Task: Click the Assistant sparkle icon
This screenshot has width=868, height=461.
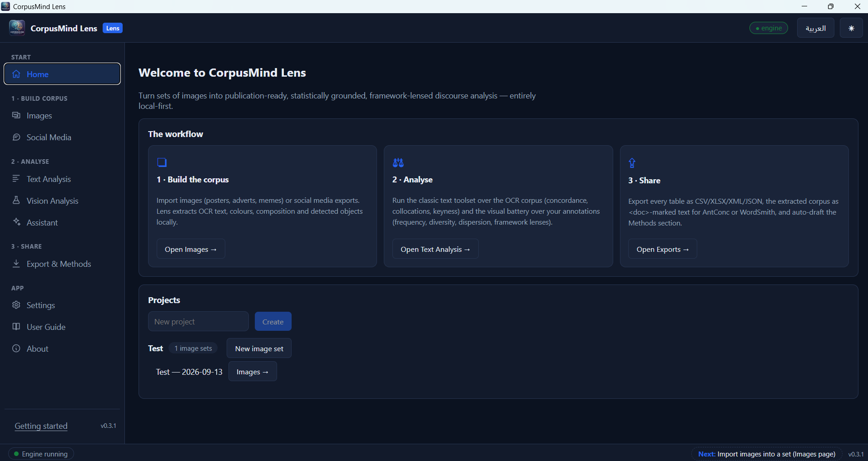Action: 16,222
